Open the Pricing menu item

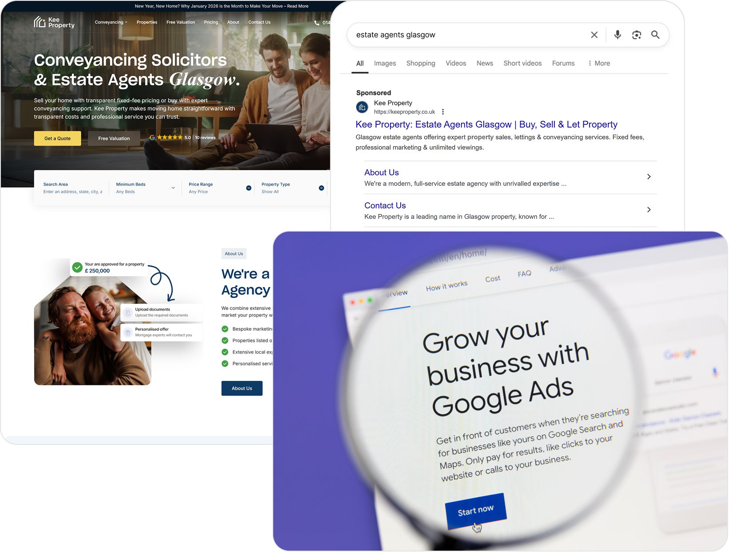[x=211, y=22]
